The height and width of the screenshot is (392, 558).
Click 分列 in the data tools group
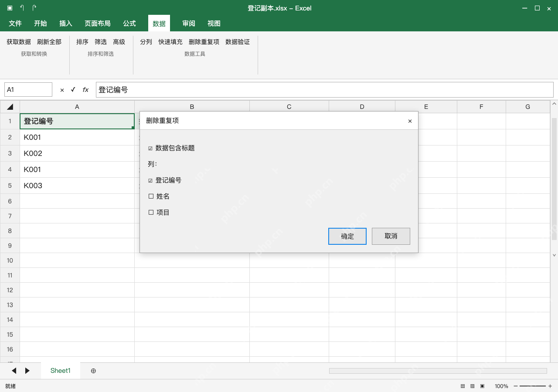pyautogui.click(x=146, y=42)
